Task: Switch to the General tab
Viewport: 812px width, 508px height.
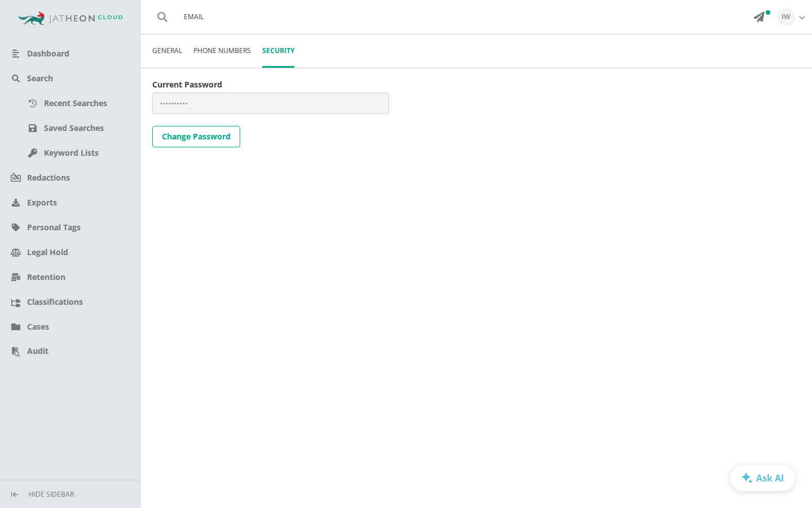Action: (167, 51)
